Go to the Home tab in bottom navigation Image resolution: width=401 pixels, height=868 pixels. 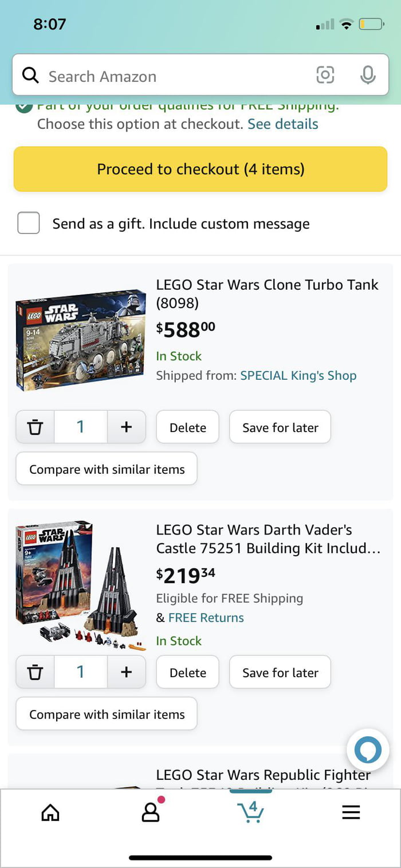50,812
